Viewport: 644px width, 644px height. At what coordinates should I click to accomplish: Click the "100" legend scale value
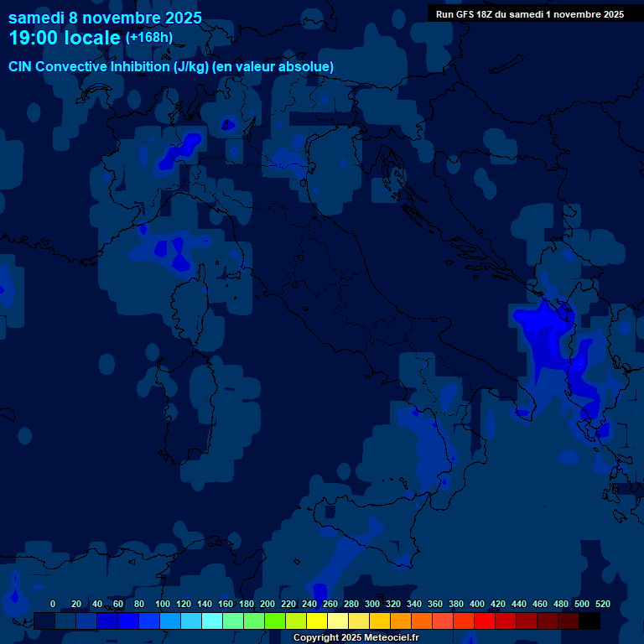click(162, 604)
